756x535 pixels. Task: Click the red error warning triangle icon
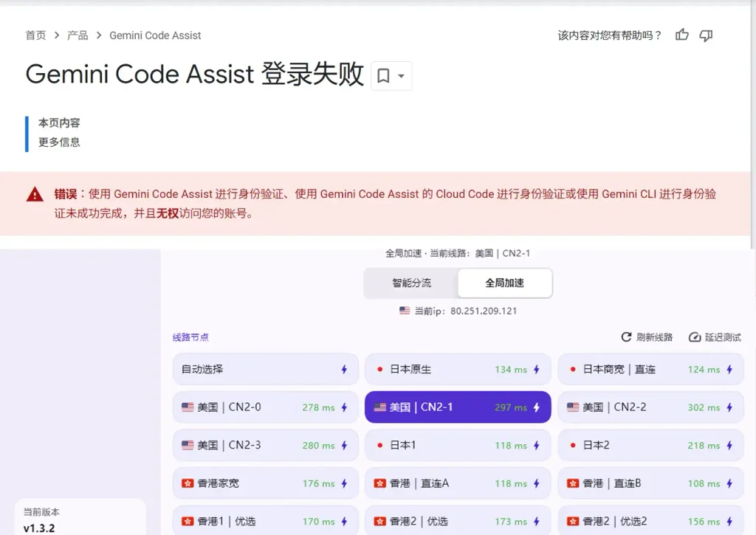click(35, 194)
